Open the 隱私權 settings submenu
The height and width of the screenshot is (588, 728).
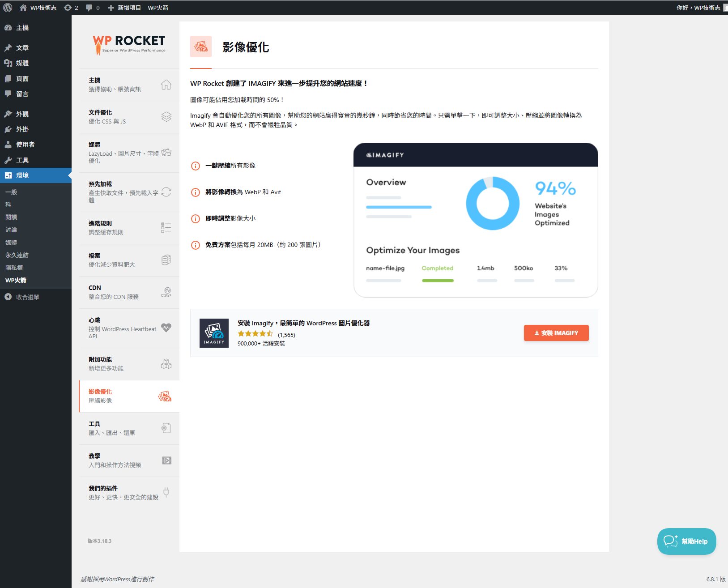click(x=14, y=268)
